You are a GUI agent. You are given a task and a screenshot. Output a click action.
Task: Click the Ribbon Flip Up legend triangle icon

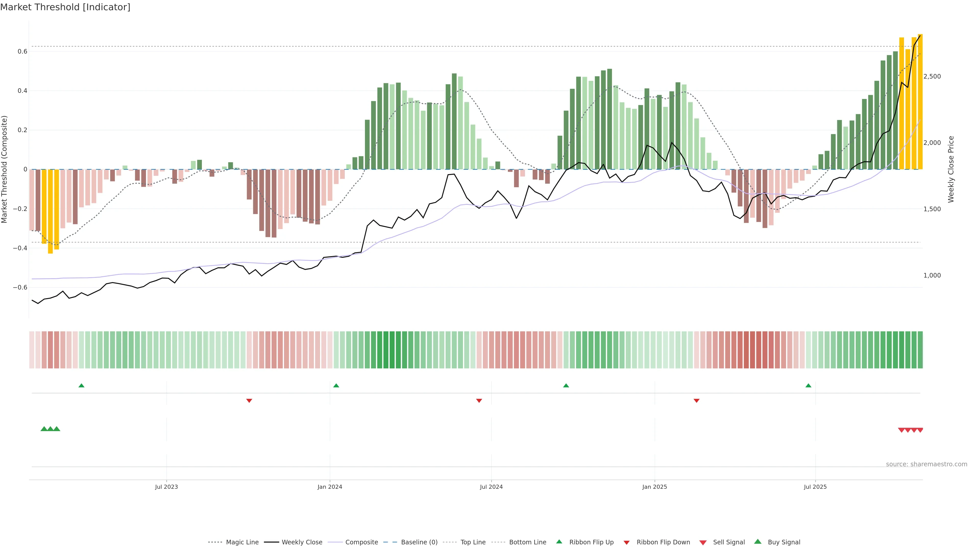point(559,542)
